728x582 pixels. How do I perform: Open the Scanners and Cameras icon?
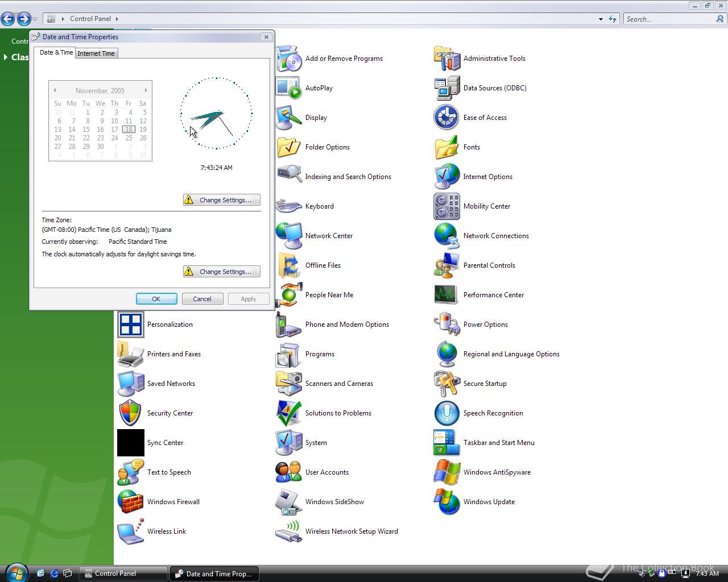coord(289,383)
